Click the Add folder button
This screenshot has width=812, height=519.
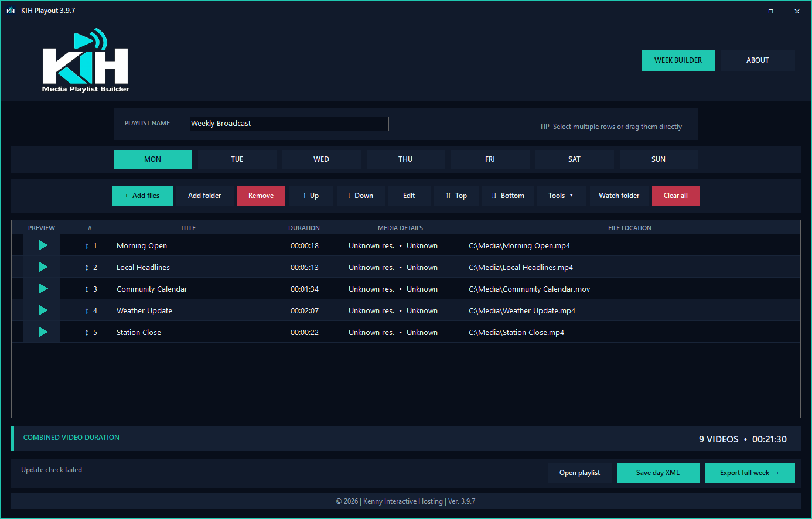click(x=205, y=196)
